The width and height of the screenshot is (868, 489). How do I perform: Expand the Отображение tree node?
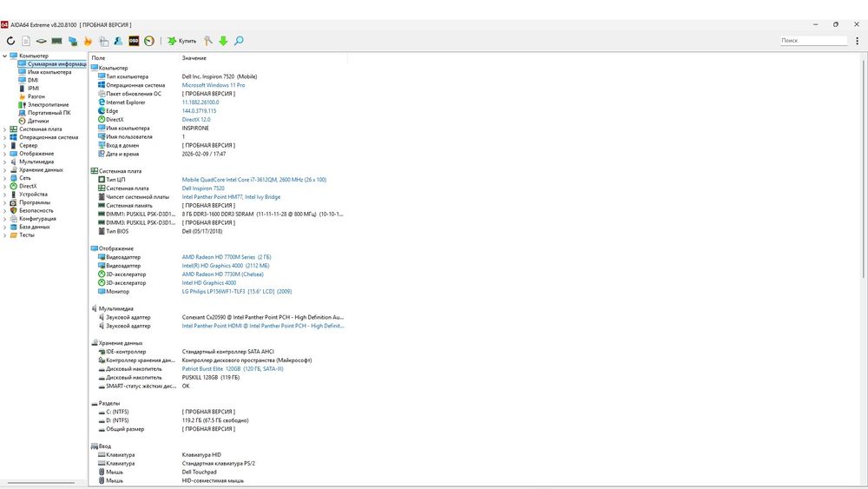click(x=4, y=154)
